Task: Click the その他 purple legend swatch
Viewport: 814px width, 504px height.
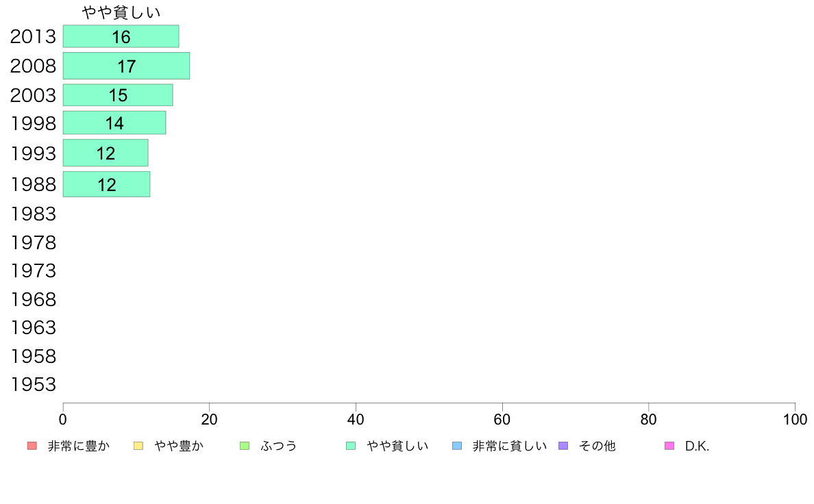Action: [563, 446]
